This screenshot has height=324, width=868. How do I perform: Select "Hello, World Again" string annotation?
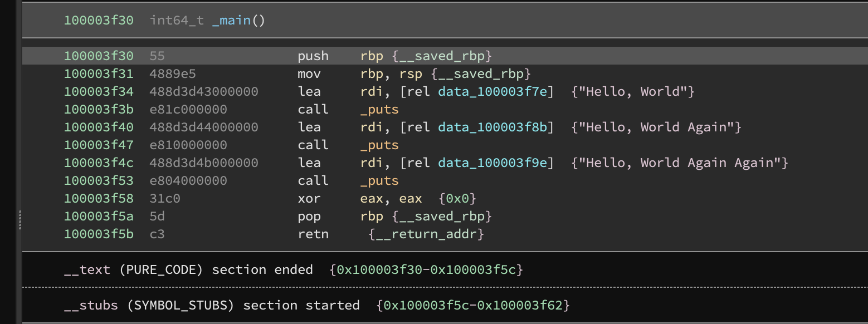pos(656,127)
